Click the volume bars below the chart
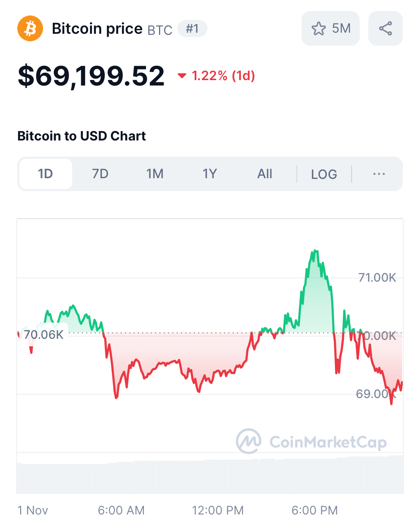The height and width of the screenshot is (517, 420). click(210, 476)
